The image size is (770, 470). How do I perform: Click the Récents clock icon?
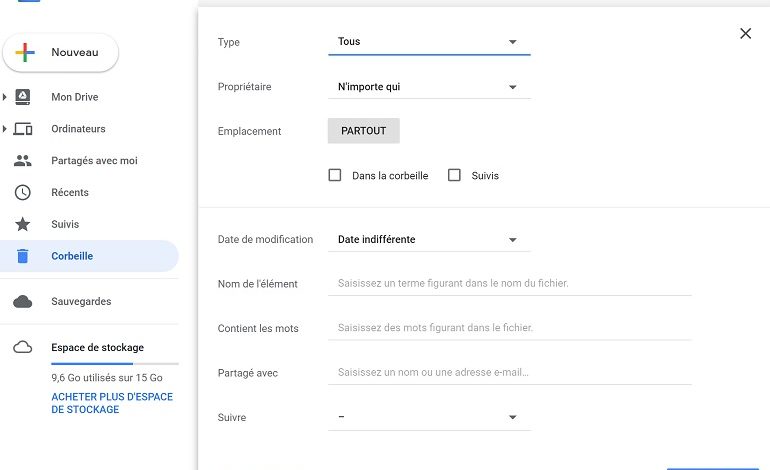point(23,193)
